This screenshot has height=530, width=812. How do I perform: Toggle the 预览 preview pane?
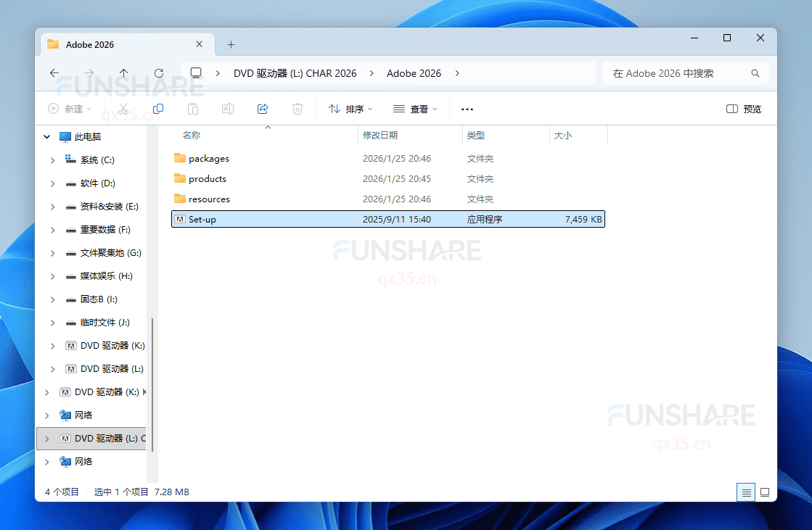[x=743, y=109]
